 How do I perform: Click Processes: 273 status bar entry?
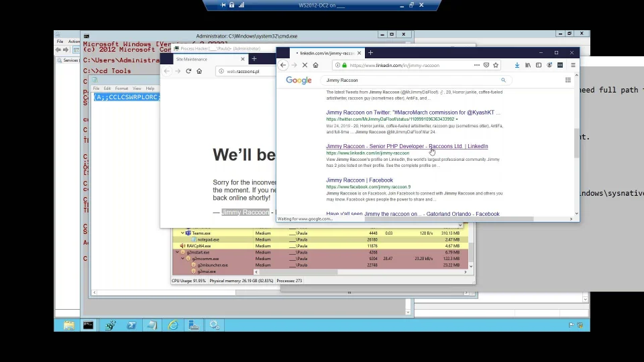click(289, 281)
